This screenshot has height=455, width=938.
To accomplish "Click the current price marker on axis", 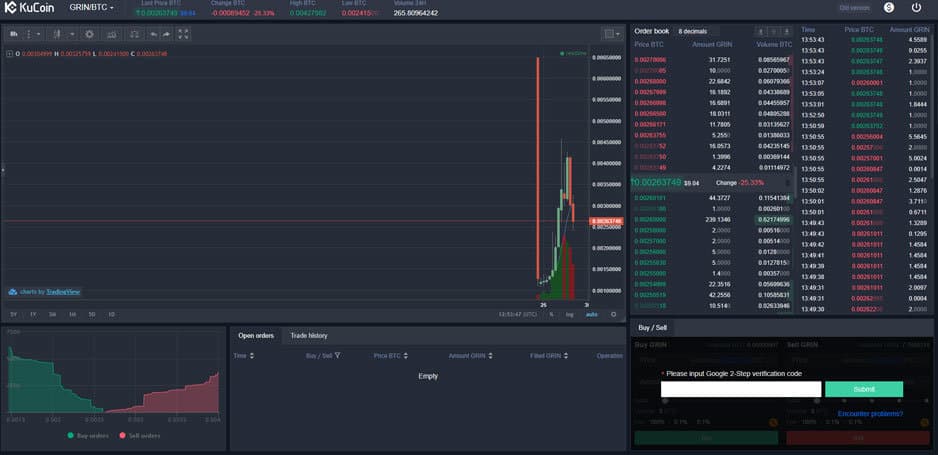I will [x=607, y=221].
